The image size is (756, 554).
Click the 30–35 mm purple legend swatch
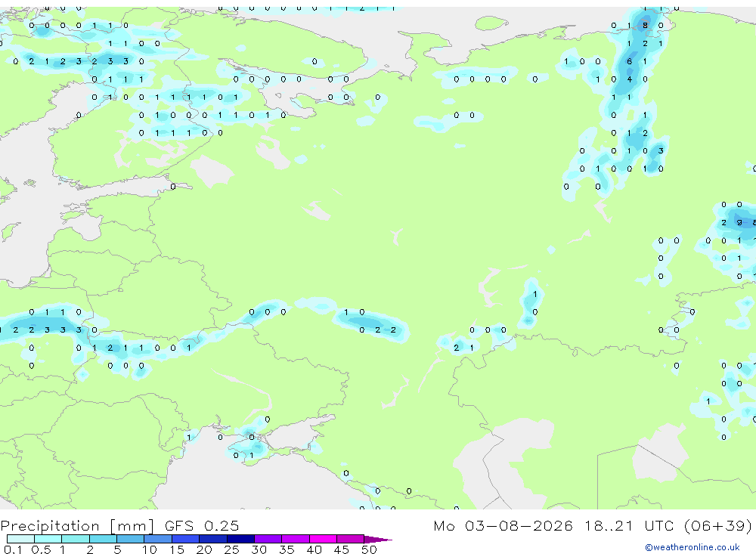[268, 539]
